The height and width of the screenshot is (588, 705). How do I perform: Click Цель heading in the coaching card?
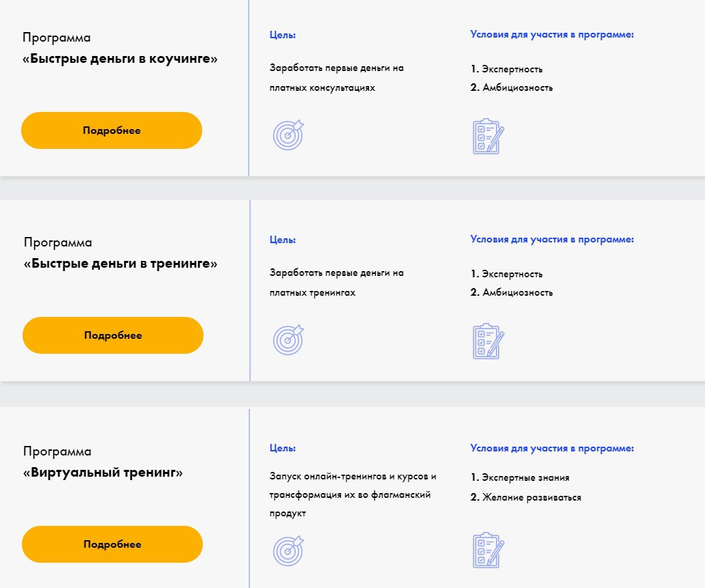pyautogui.click(x=283, y=35)
